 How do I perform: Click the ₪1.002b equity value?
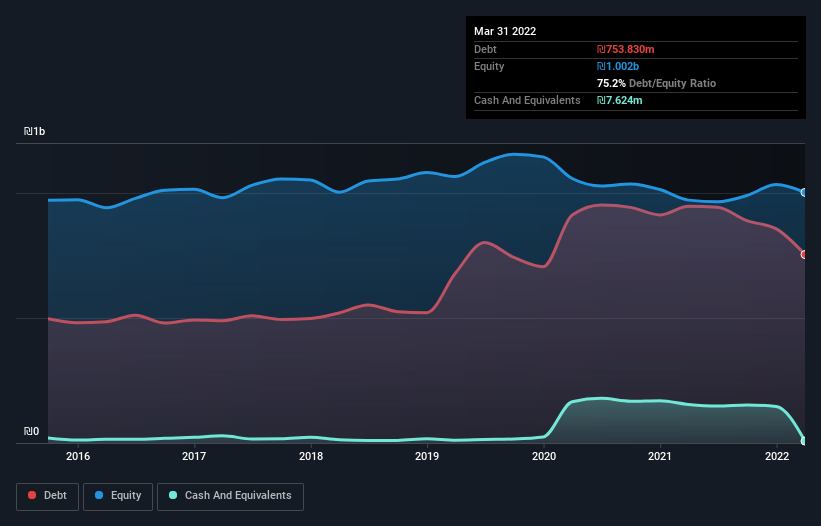[618, 66]
